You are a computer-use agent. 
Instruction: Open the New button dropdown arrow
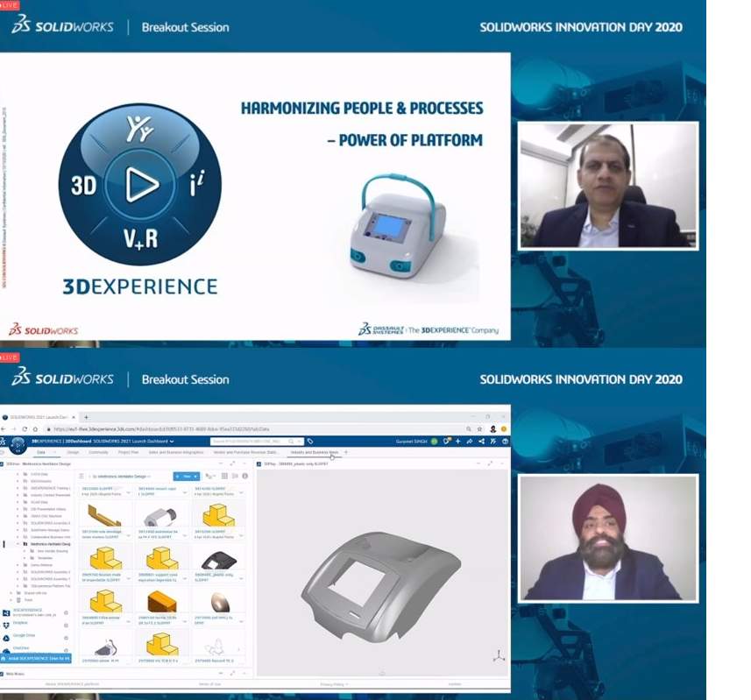[x=195, y=477]
